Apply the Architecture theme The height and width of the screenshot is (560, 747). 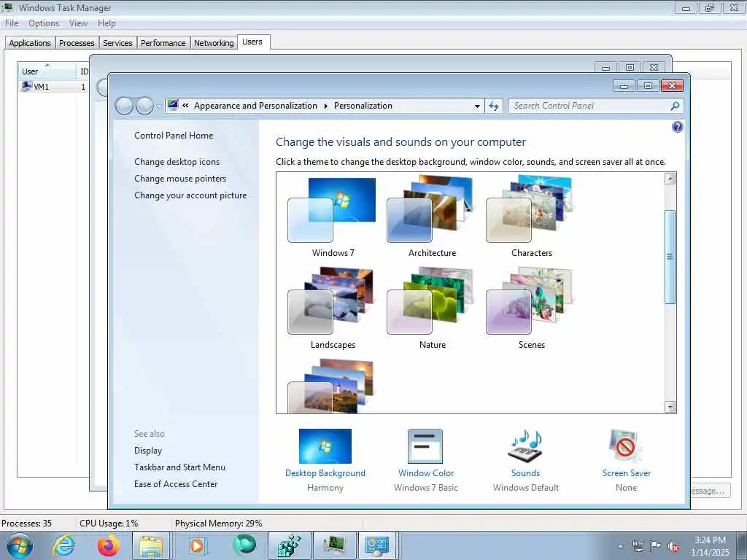click(x=432, y=217)
